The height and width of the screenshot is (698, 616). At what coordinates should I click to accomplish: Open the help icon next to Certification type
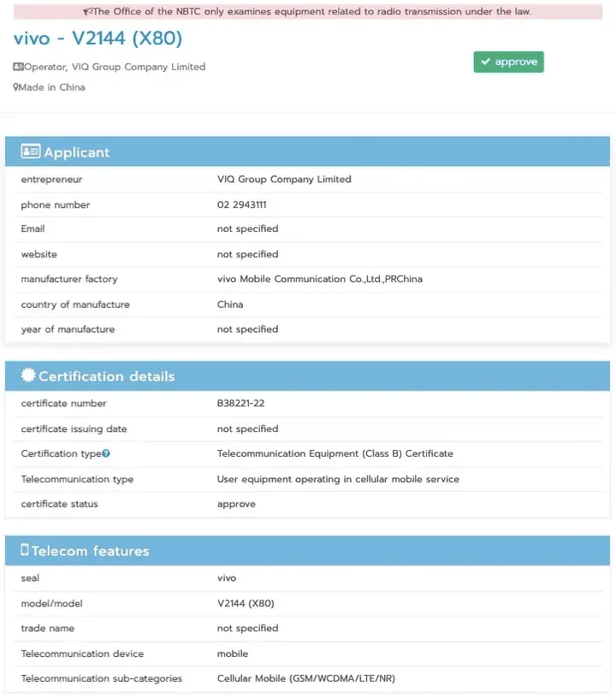click(x=106, y=454)
